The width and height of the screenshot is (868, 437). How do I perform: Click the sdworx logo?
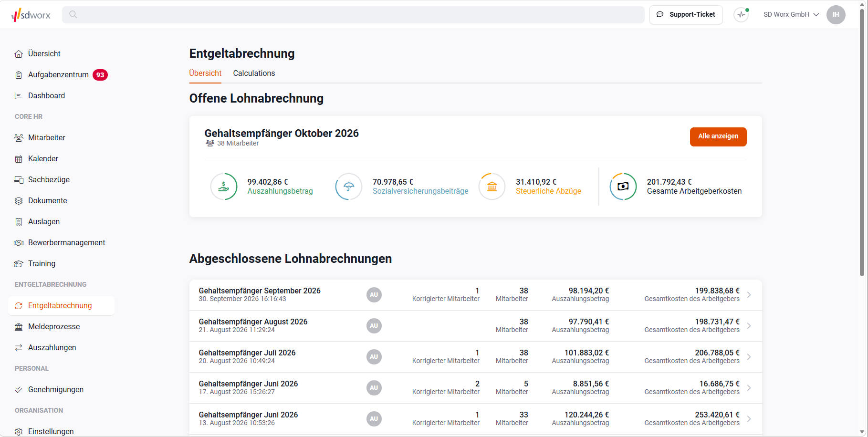click(x=31, y=15)
